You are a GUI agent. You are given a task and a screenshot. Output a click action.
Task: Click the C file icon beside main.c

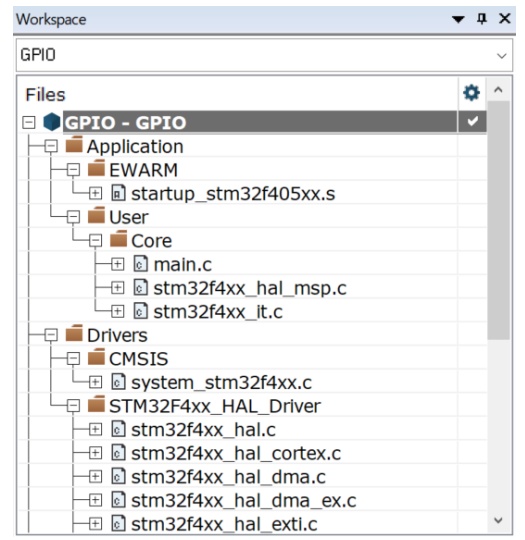[141, 264]
